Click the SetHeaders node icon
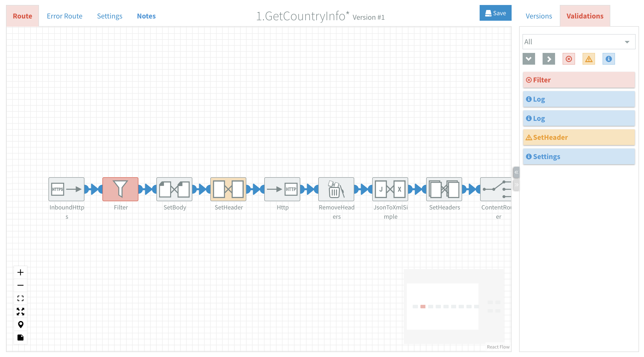This screenshot has width=644, height=357. [444, 189]
